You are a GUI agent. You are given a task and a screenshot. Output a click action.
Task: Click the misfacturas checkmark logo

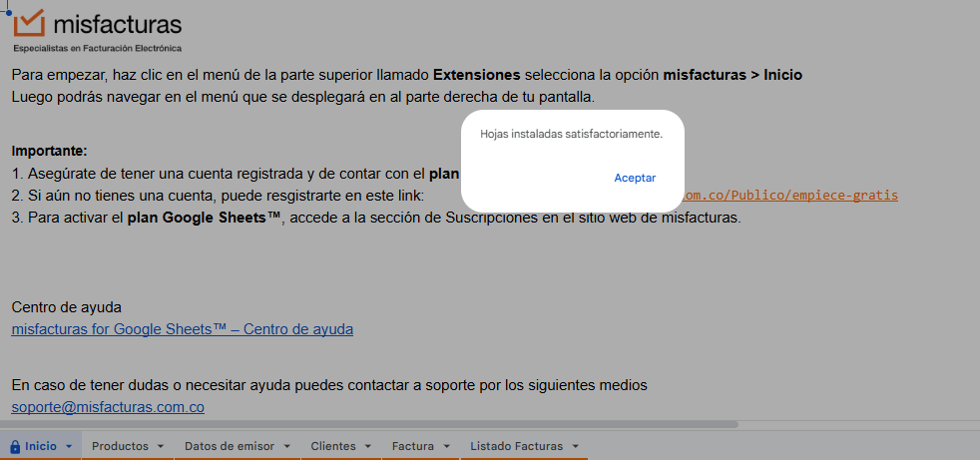pos(29,23)
